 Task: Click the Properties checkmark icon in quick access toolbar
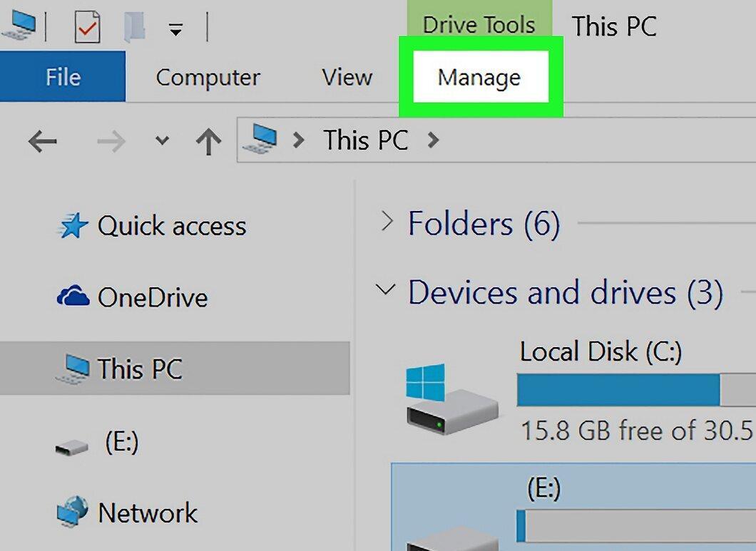88,28
